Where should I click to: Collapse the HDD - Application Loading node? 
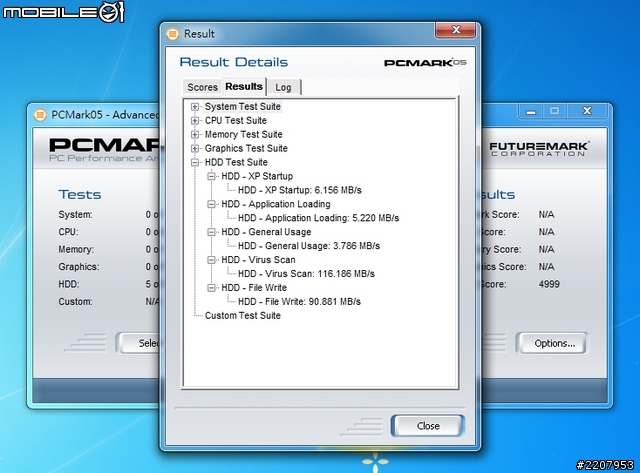pos(211,204)
